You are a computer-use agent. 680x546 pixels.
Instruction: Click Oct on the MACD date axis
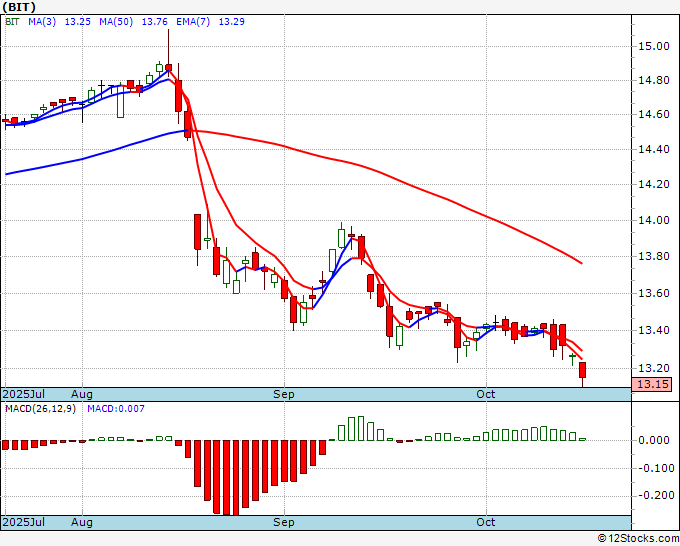click(x=486, y=522)
